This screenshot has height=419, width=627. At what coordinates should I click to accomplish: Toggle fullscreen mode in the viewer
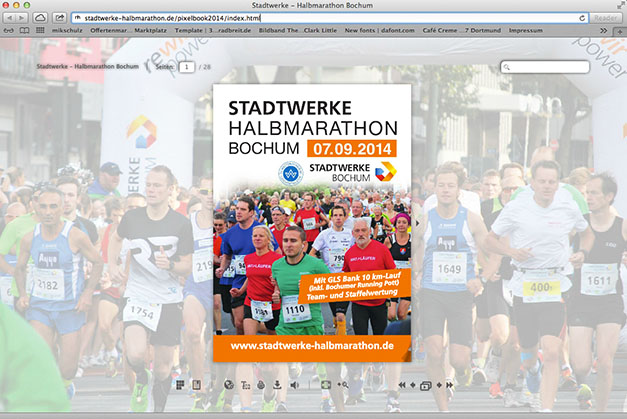325,385
